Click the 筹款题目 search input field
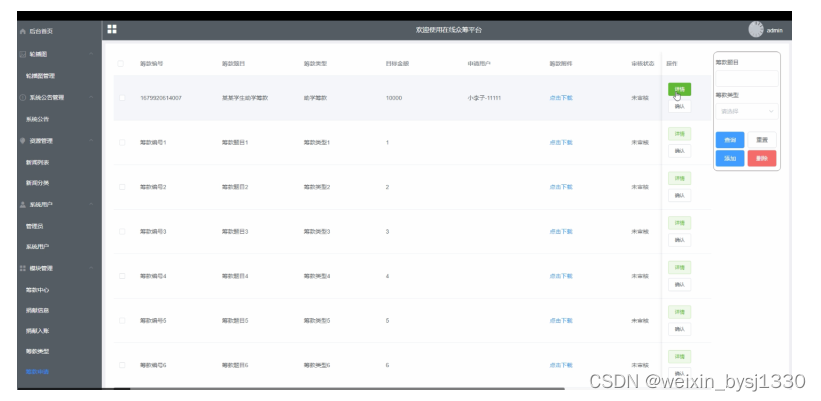Image resolution: width=821 pixels, height=401 pixels. click(x=747, y=79)
